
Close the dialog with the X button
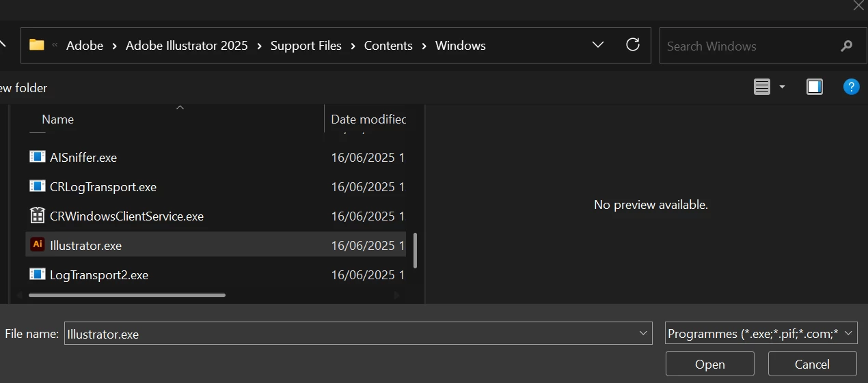coord(858,5)
